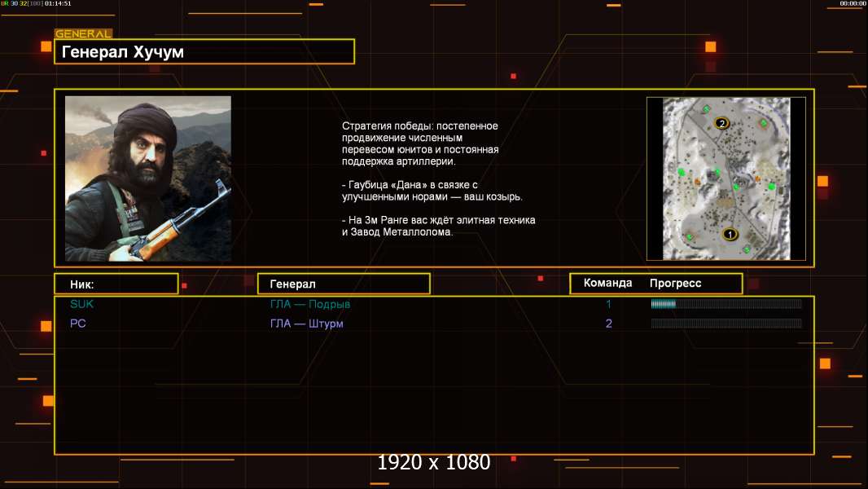Click the GENERAL label above the title

tap(83, 33)
